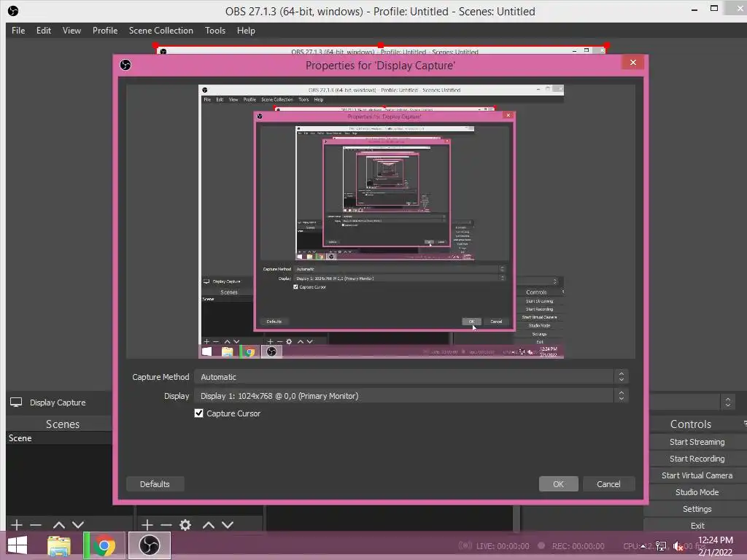Click the Controls panel header

690,424
